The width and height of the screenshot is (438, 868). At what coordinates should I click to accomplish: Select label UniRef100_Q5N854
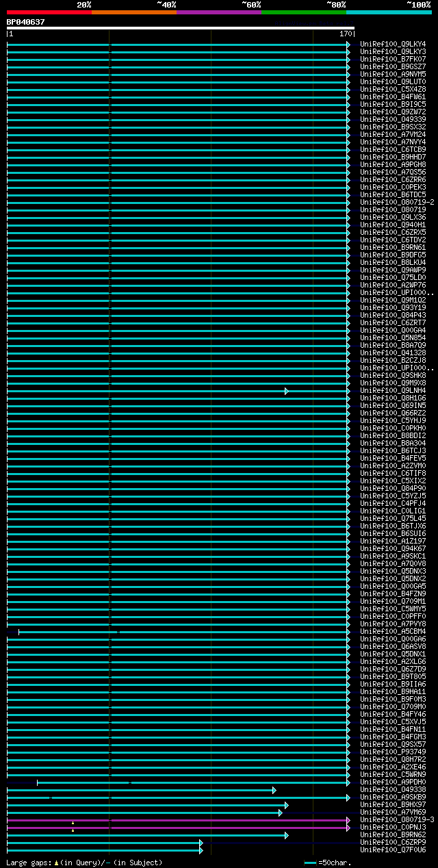[x=393, y=338]
